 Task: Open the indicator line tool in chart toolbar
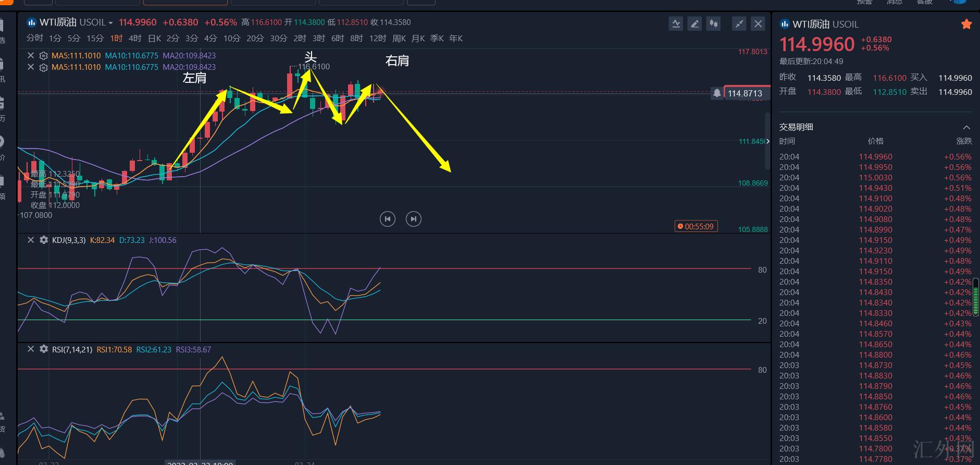click(x=676, y=23)
